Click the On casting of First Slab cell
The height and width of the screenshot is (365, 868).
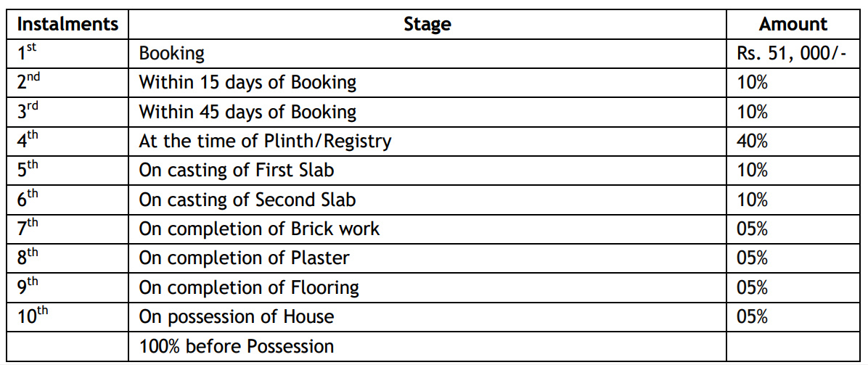pyautogui.click(x=237, y=170)
